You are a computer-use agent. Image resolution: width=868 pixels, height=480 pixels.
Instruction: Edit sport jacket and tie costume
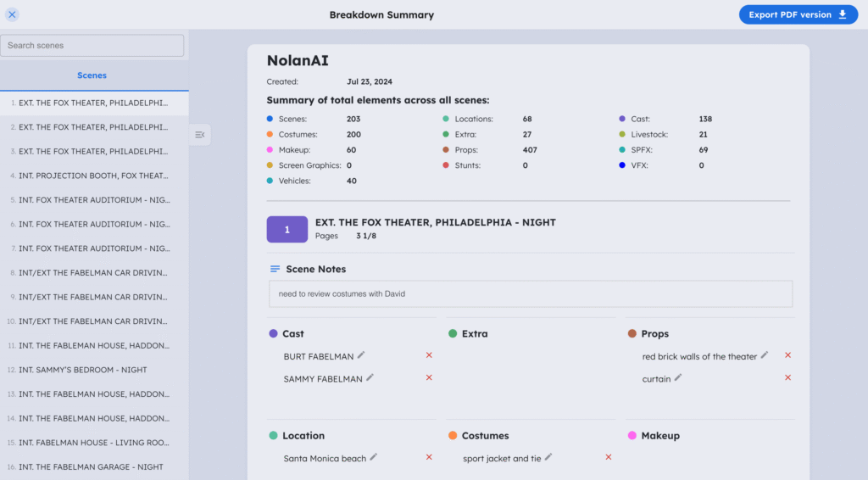click(548, 457)
